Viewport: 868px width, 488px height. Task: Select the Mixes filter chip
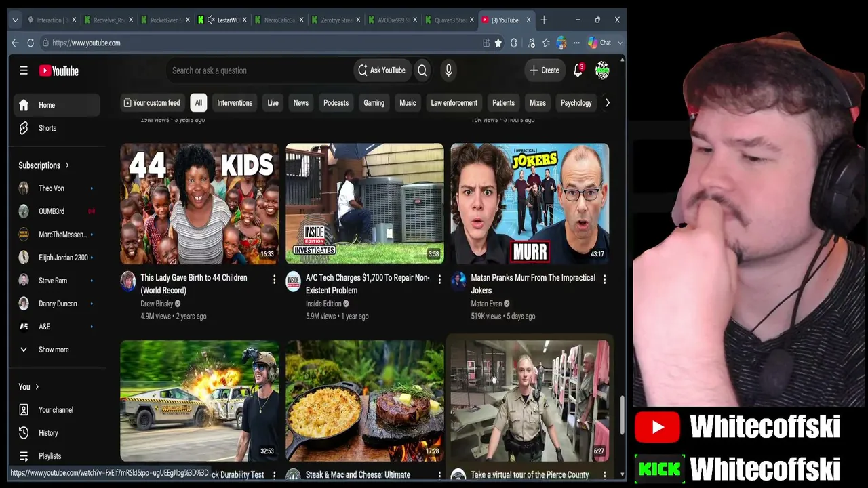pyautogui.click(x=538, y=103)
